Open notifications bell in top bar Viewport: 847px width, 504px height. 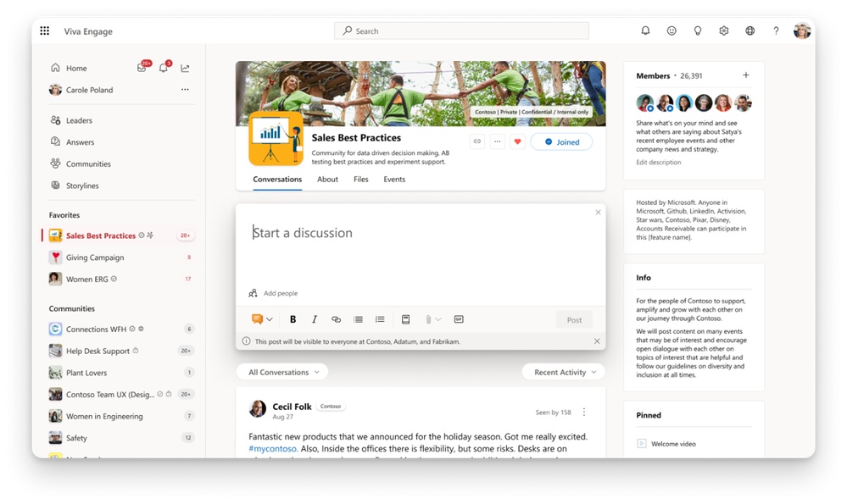pyautogui.click(x=645, y=30)
